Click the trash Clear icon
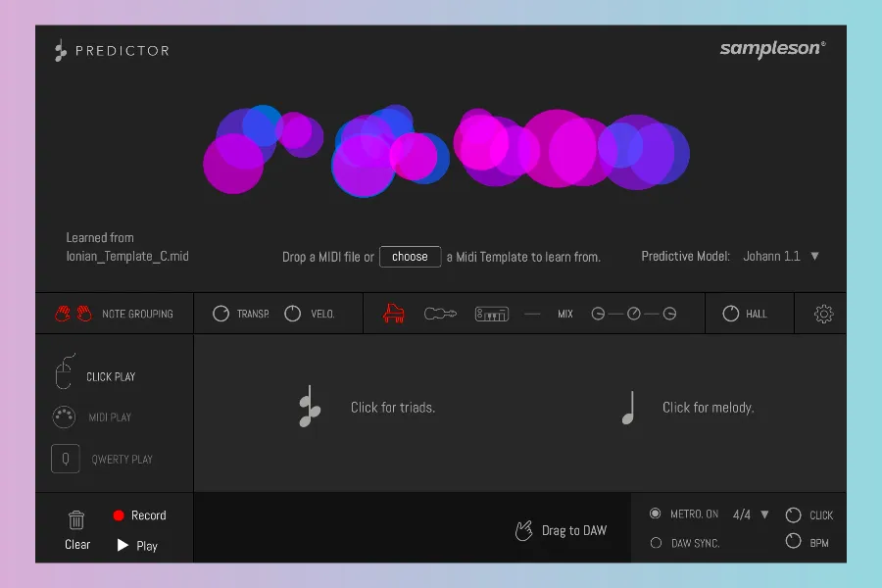Screen dimensions: 882x588 pyautogui.click(x=76, y=520)
